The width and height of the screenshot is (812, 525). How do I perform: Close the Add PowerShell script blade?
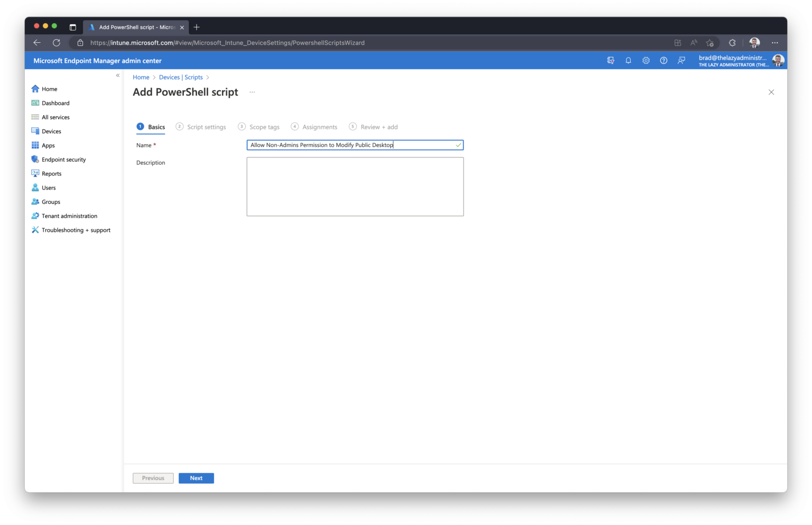click(771, 92)
